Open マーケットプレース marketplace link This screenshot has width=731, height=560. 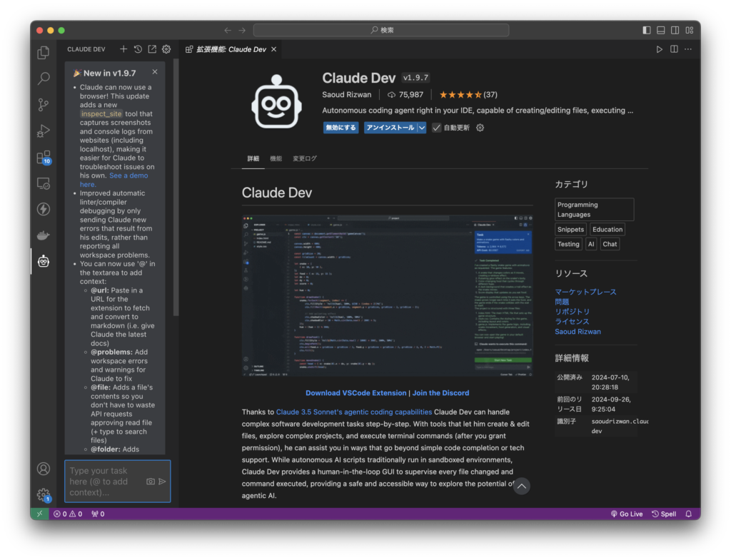[585, 292]
